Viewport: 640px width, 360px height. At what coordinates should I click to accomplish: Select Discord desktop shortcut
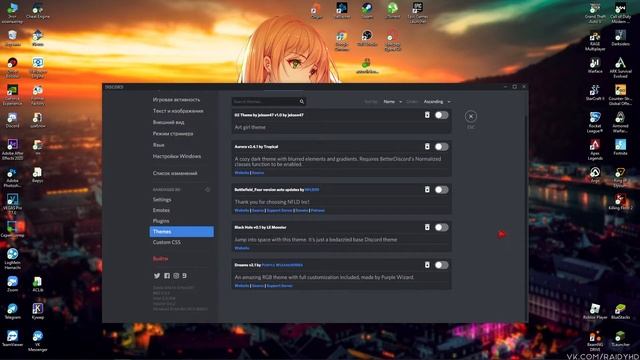[x=12, y=120]
